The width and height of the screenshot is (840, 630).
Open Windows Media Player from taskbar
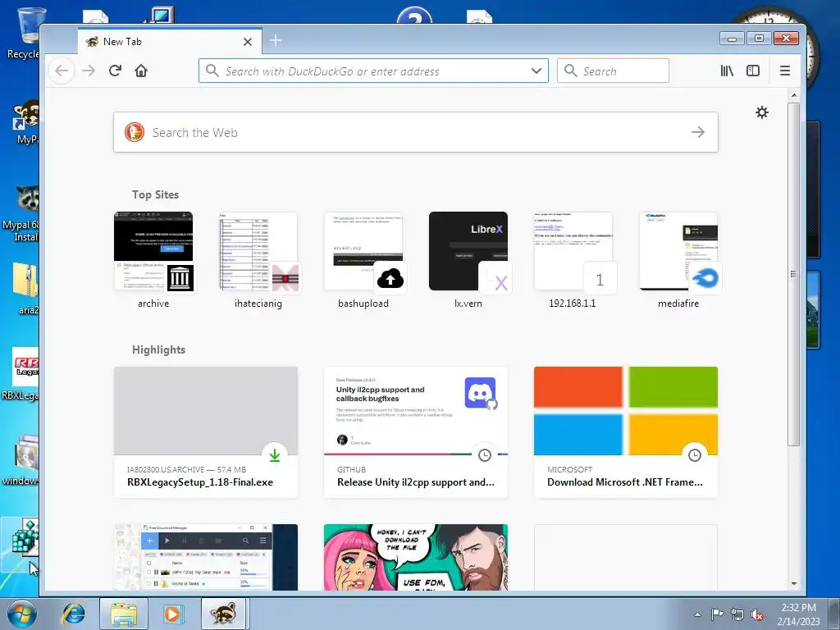pyautogui.click(x=172, y=614)
